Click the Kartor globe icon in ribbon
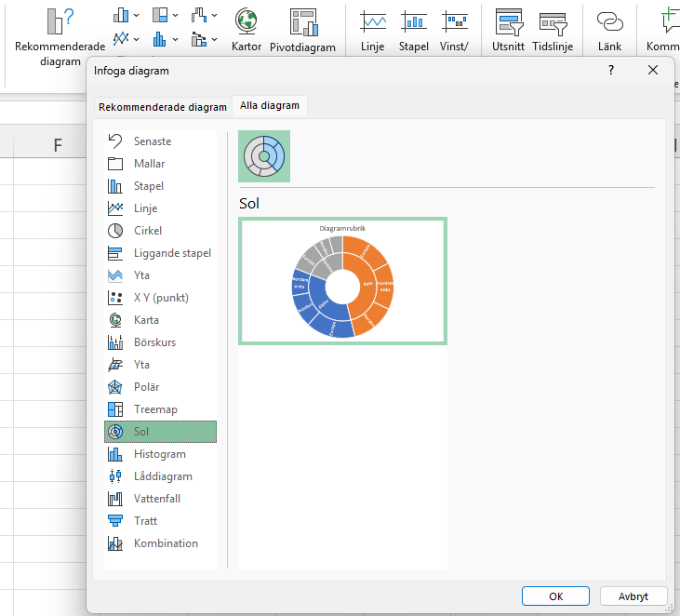The image size is (680, 616). 247,20
